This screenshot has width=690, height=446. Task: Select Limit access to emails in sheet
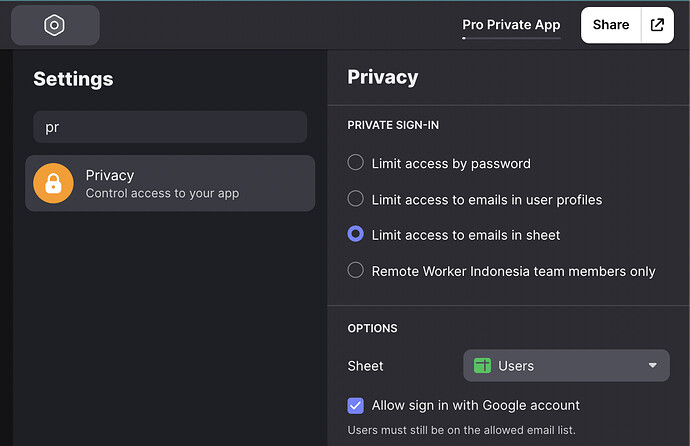tap(355, 235)
